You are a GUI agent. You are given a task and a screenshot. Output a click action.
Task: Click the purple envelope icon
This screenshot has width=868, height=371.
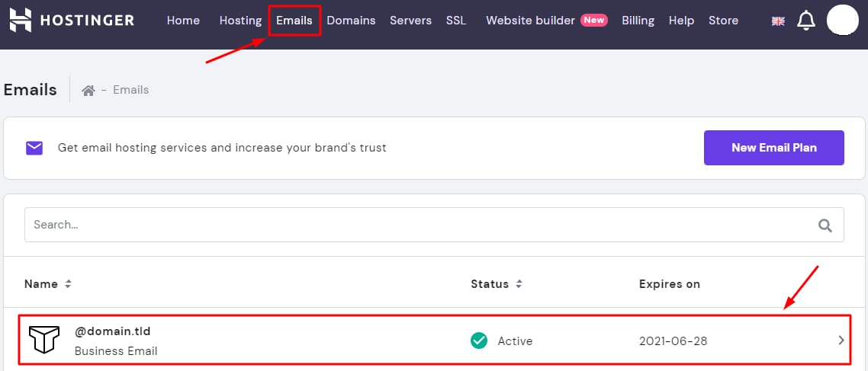tap(34, 148)
